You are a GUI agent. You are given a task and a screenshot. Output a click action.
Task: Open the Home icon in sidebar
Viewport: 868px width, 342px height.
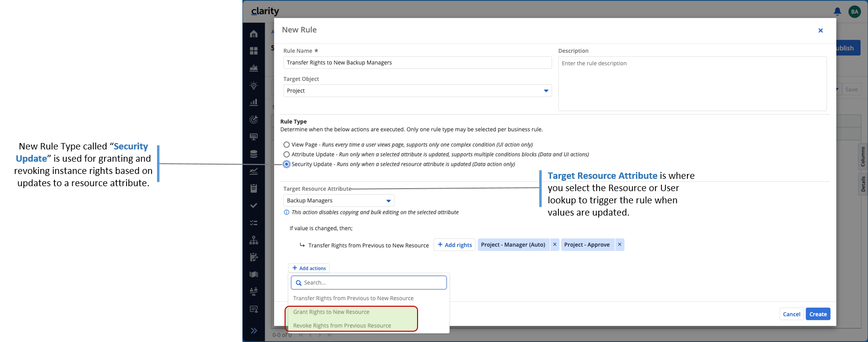click(254, 34)
